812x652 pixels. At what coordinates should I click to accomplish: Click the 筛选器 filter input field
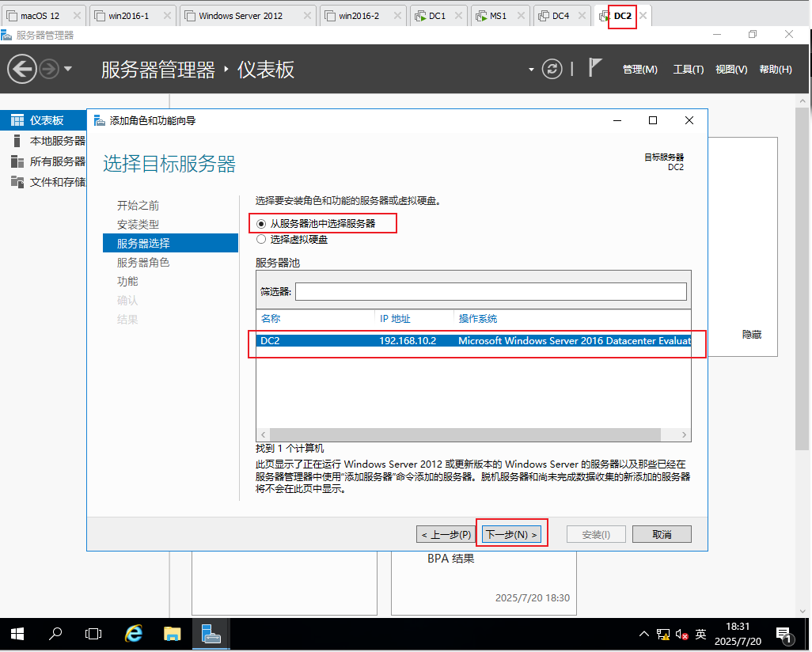pos(491,291)
